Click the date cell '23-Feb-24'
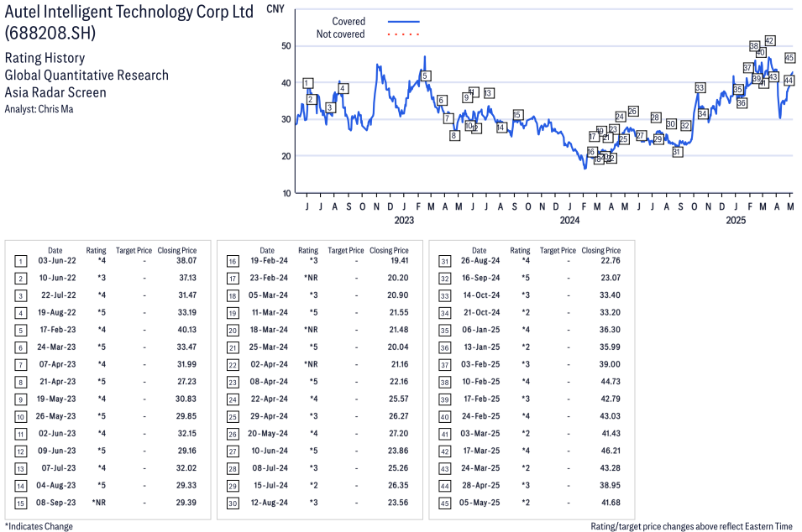Image resolution: width=802 pixels, height=532 pixels. tap(269, 278)
